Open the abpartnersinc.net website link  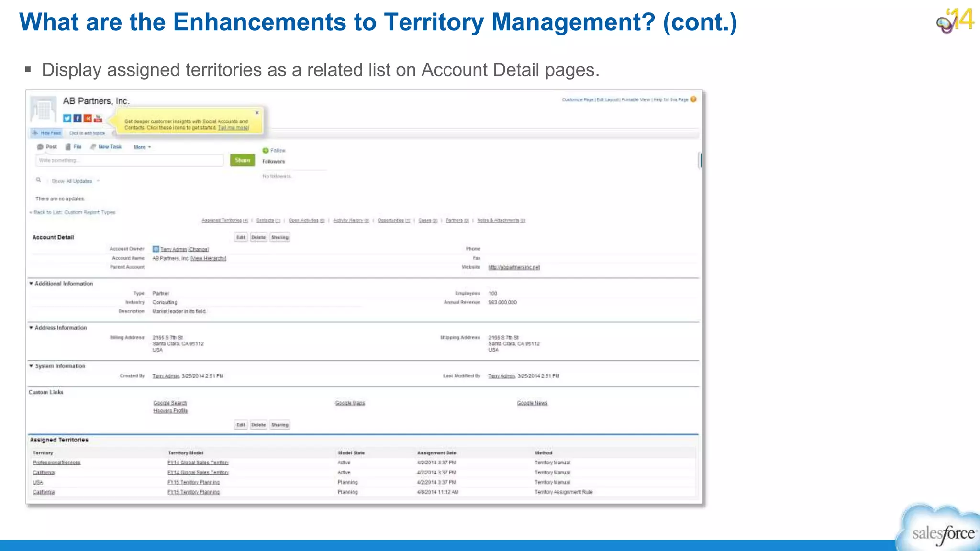click(x=514, y=267)
